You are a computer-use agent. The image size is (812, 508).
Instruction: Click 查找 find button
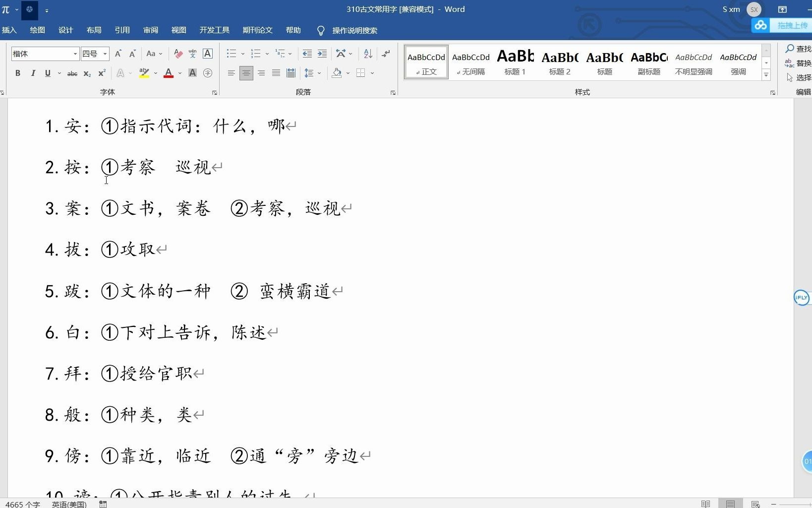(799, 49)
